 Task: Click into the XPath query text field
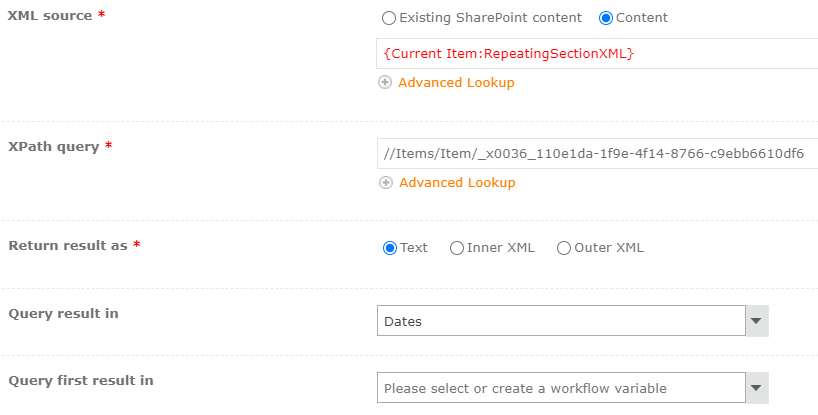(x=597, y=154)
